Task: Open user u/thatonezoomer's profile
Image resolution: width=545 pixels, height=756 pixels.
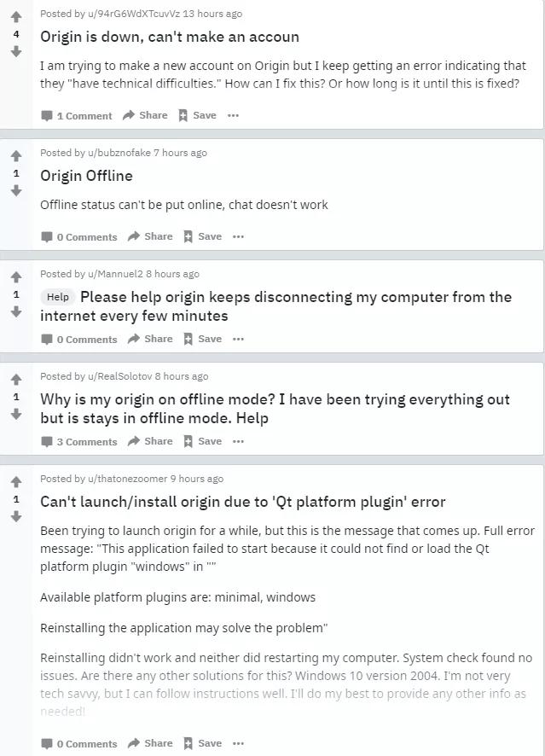Action: pyautogui.click(x=127, y=479)
